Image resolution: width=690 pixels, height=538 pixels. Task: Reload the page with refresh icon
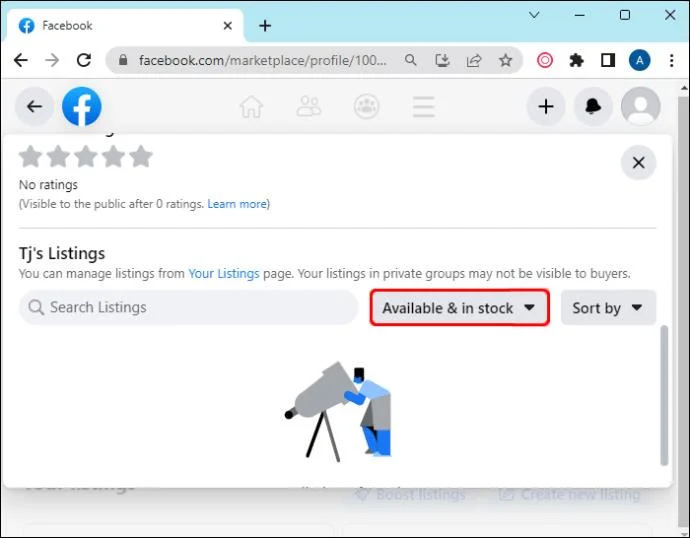(84, 60)
